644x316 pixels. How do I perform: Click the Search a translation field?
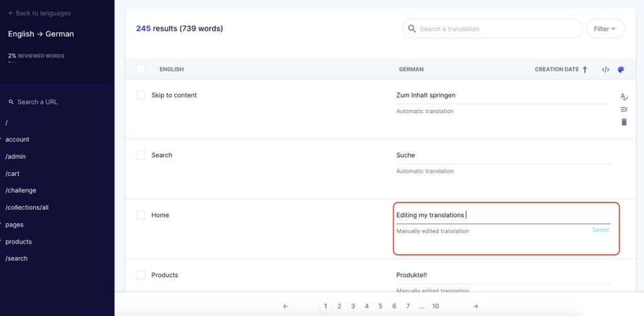click(497, 29)
